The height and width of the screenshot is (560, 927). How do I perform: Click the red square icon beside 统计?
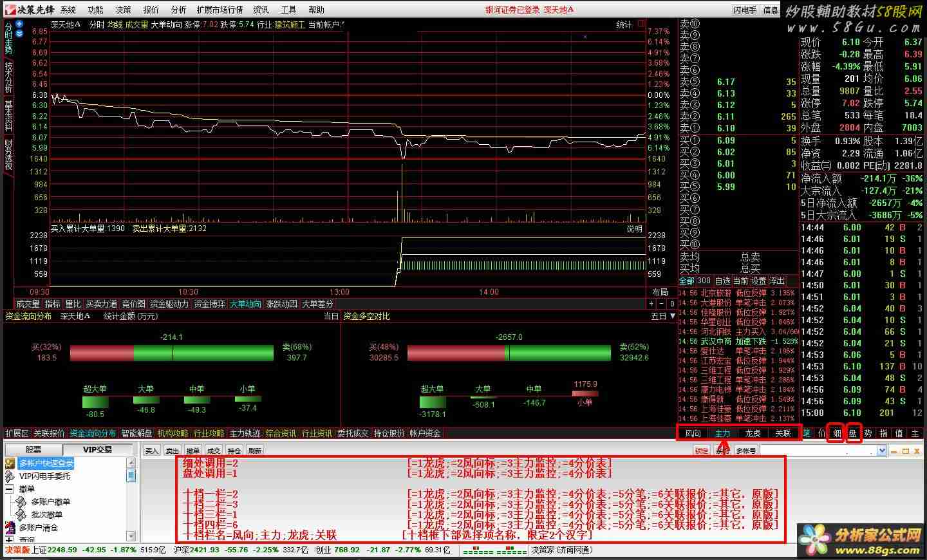point(641,24)
